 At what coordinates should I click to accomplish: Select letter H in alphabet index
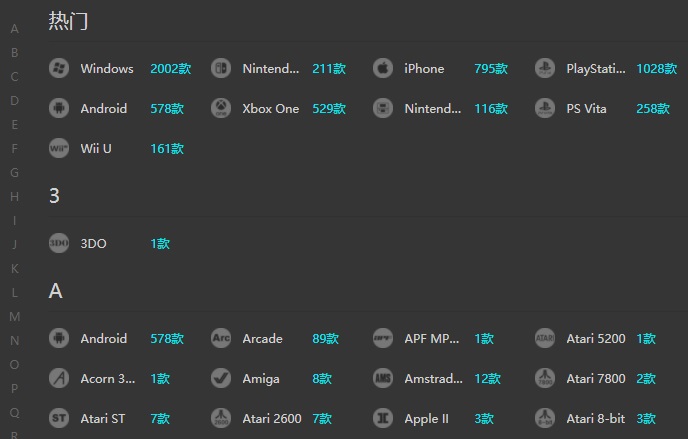click(x=14, y=196)
